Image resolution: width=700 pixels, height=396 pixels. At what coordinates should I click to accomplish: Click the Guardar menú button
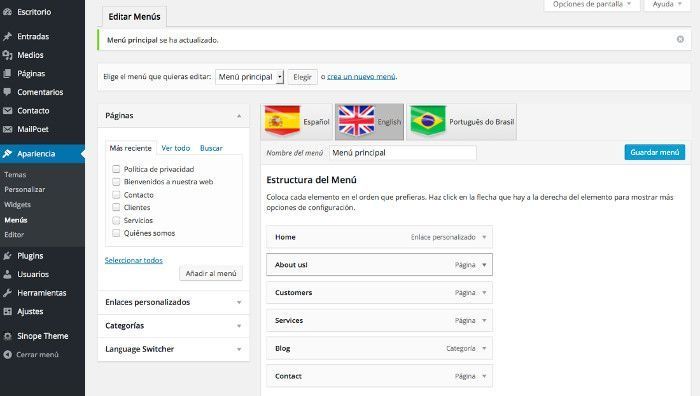click(654, 152)
